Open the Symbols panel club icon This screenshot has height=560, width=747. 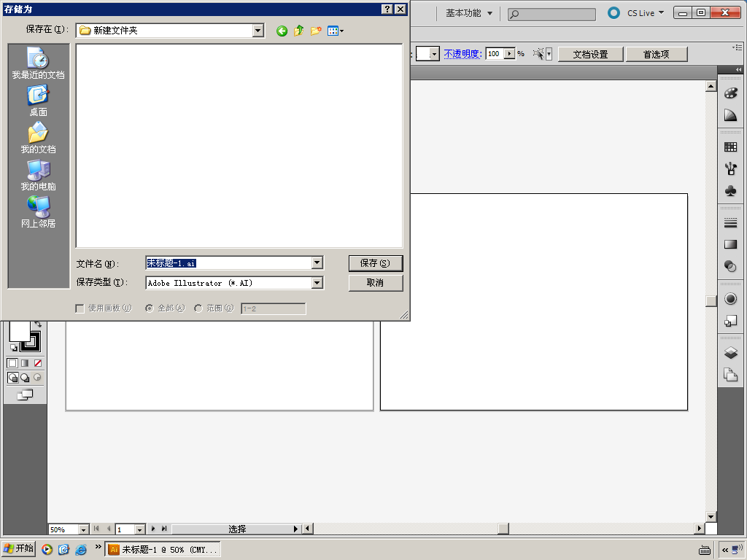tap(730, 191)
